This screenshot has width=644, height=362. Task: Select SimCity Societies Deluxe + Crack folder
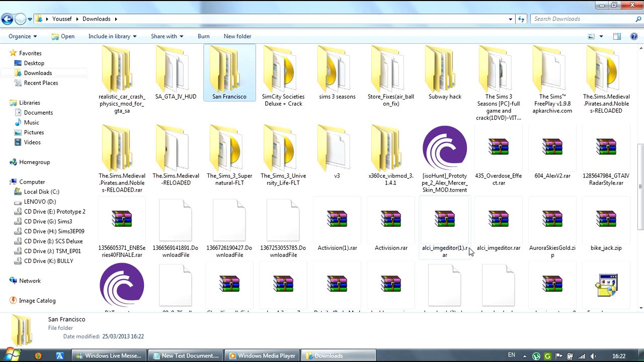[283, 76]
